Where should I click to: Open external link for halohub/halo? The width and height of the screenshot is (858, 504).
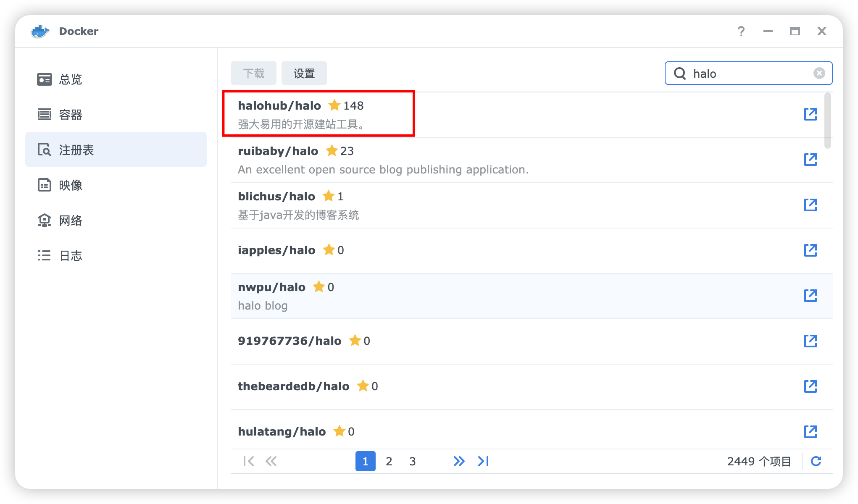click(x=810, y=114)
